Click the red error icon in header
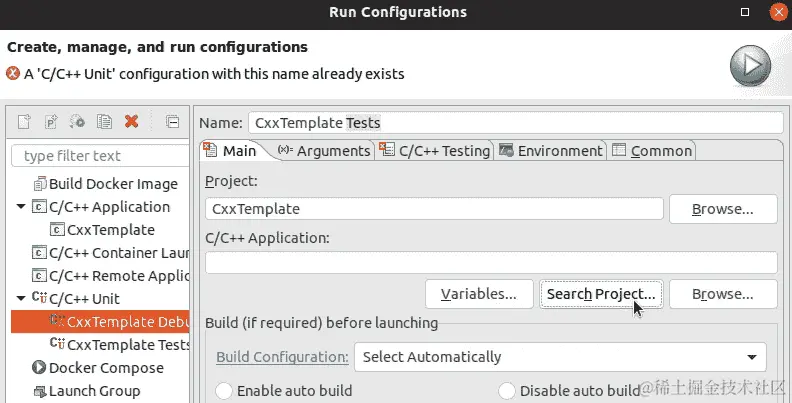The height and width of the screenshot is (403, 792). (13, 74)
